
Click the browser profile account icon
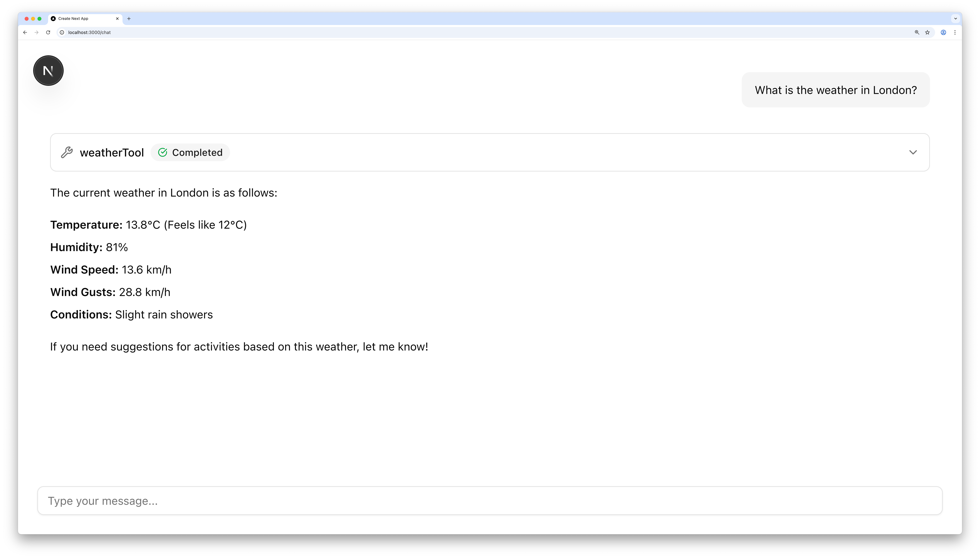tap(943, 33)
